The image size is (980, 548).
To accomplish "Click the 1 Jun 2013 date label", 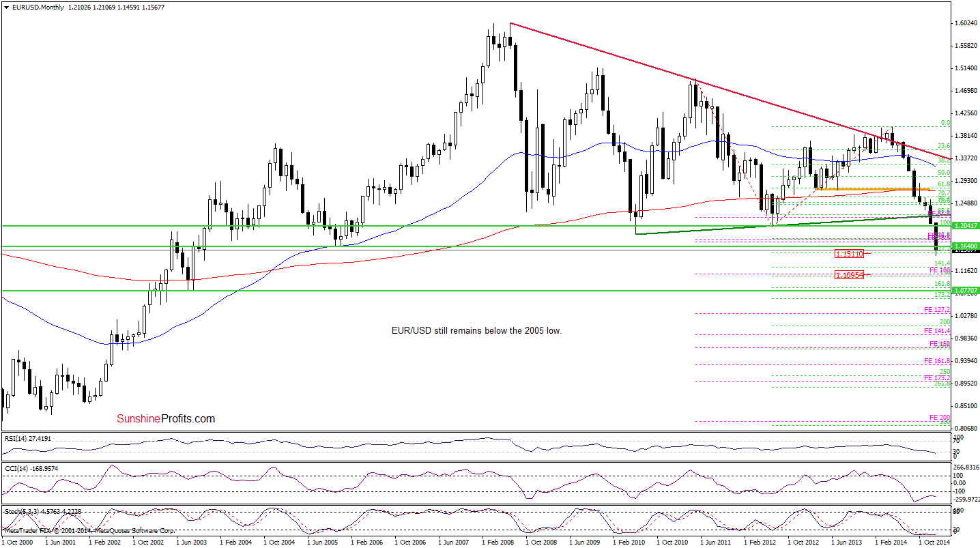I will coord(847,541).
